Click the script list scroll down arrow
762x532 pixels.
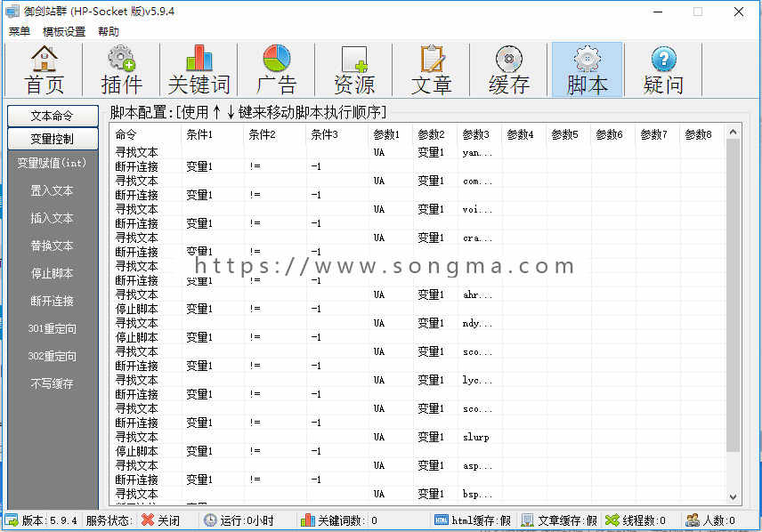click(734, 497)
